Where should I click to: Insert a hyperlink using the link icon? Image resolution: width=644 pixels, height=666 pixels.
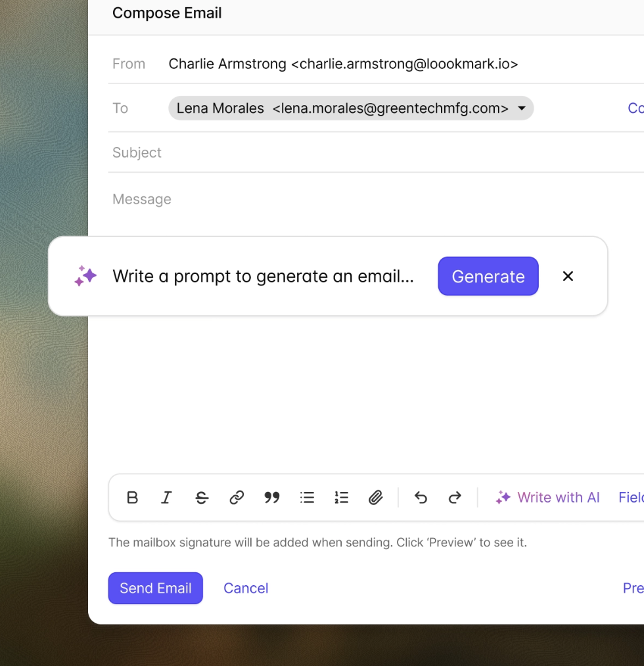tap(237, 497)
